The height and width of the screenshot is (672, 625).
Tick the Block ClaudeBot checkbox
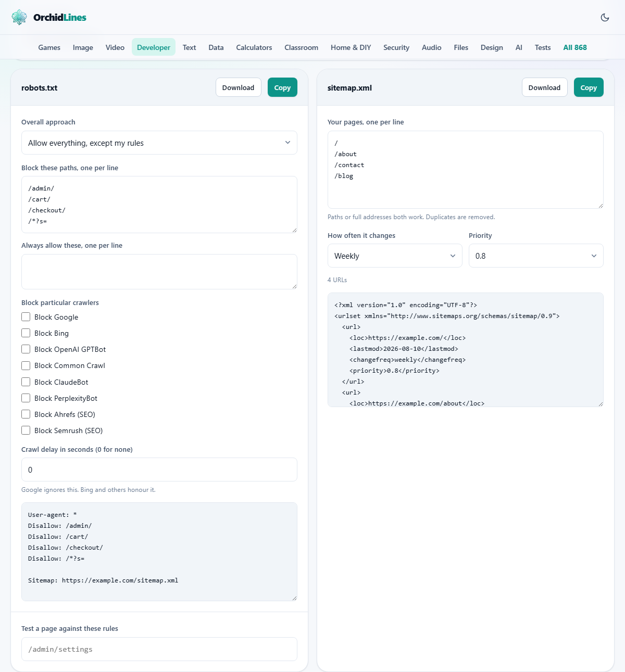(x=26, y=382)
